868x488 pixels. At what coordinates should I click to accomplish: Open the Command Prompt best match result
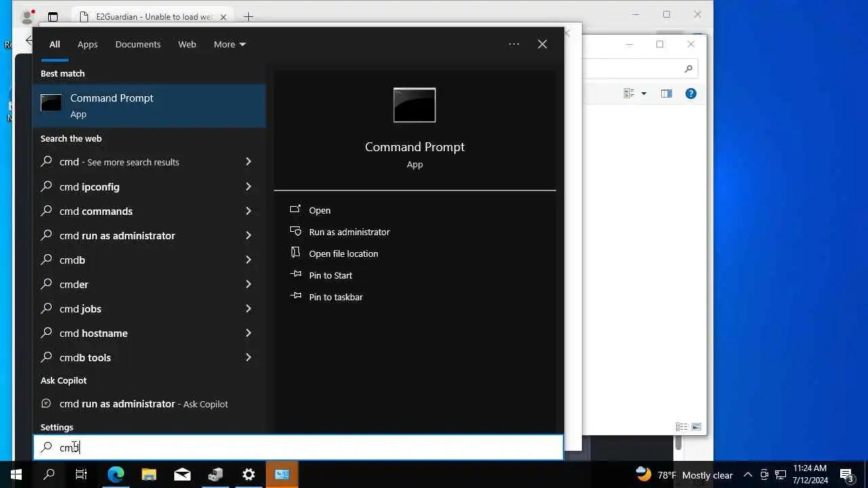(x=149, y=106)
